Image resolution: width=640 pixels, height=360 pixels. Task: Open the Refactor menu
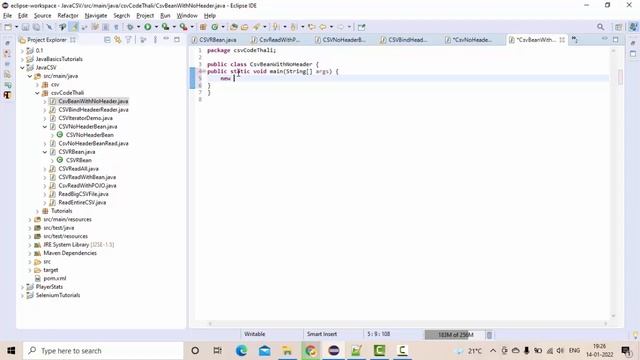(68, 16)
